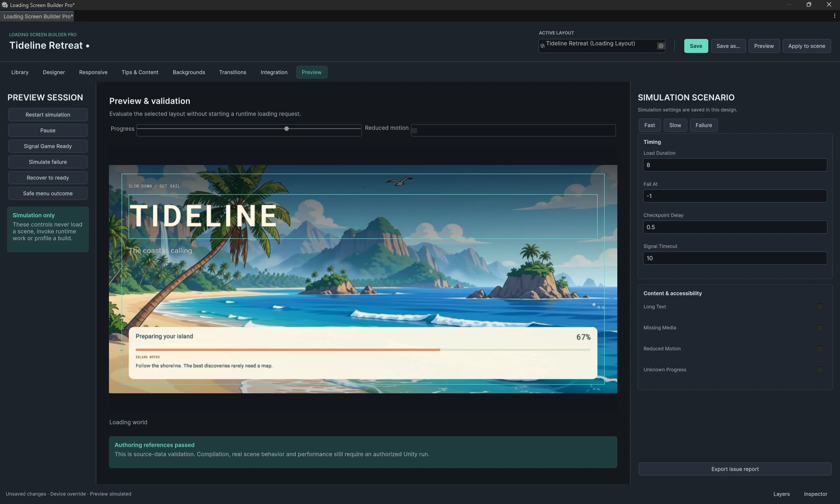This screenshot has height=504, width=840.
Task: Click the Save as... button
Action: (x=728, y=46)
